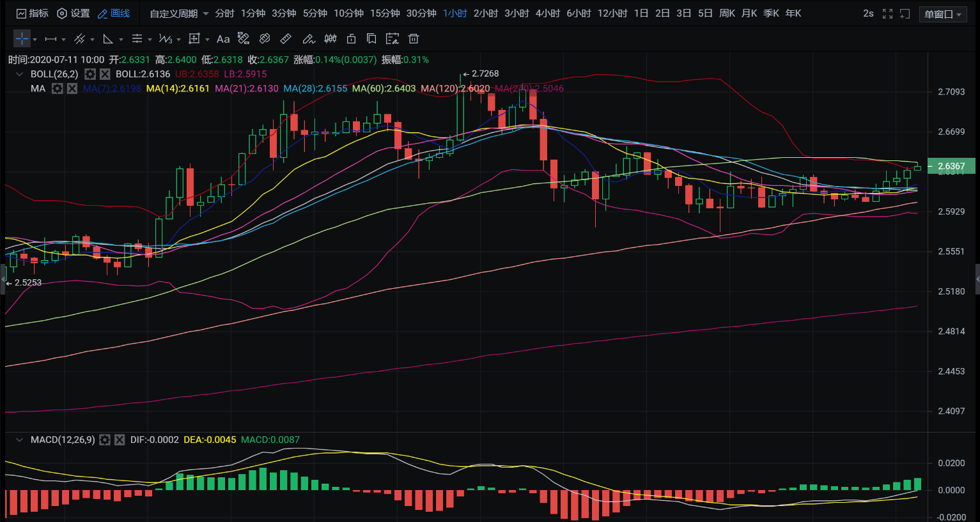Remove the BOLL indicator with its X

click(105, 74)
